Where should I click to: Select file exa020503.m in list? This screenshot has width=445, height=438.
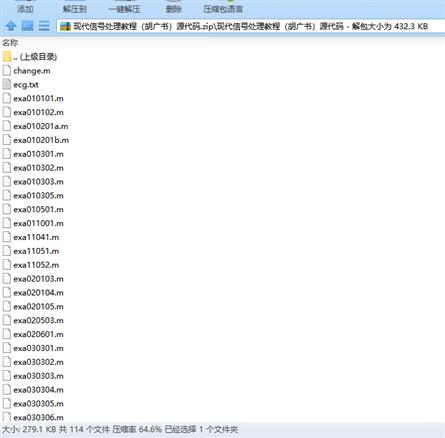click(38, 320)
